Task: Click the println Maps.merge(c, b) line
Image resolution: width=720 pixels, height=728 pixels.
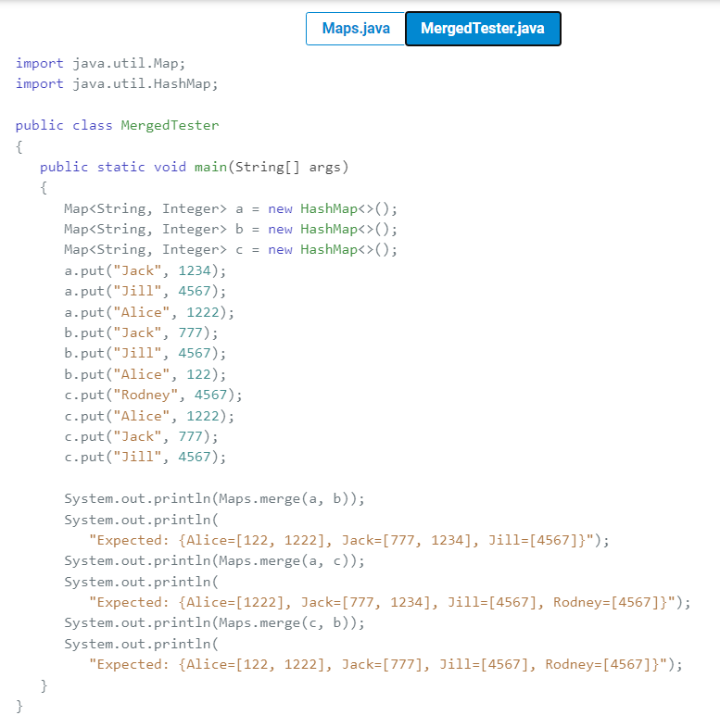Action: click(215, 623)
